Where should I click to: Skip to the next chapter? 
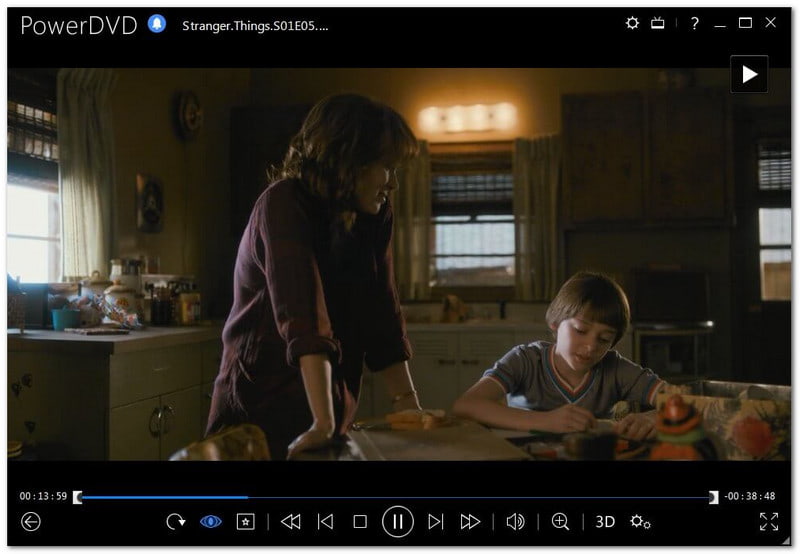tap(436, 521)
